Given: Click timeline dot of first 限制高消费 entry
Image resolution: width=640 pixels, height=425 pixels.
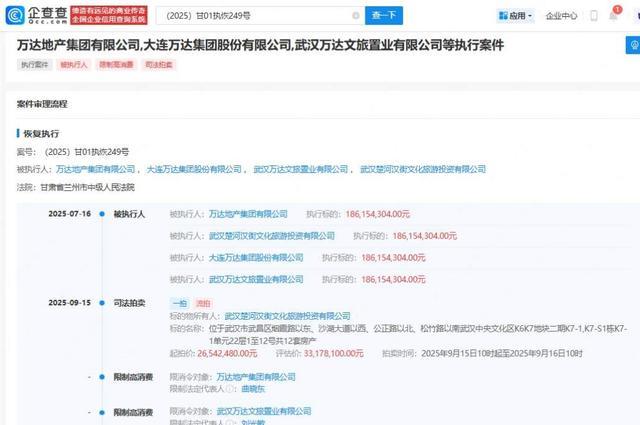Looking at the screenshot, I should 102,377.
